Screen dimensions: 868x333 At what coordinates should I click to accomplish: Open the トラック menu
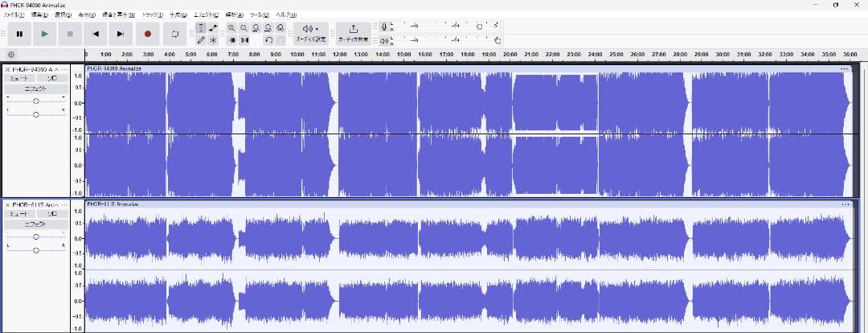(x=152, y=14)
